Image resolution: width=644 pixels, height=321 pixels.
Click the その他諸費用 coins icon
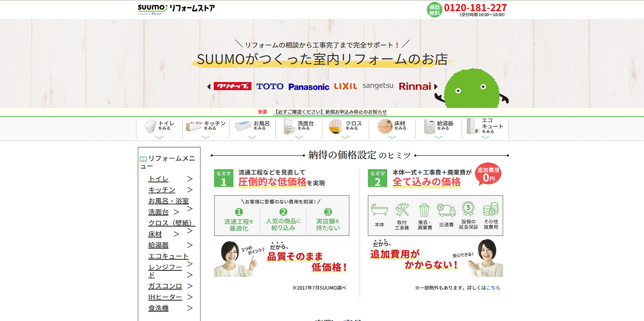[x=491, y=209]
